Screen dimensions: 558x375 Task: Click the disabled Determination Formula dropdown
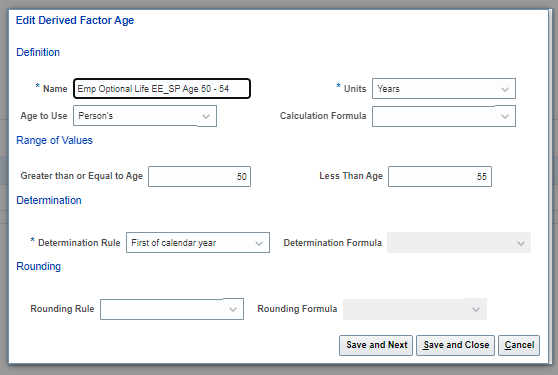click(x=459, y=243)
